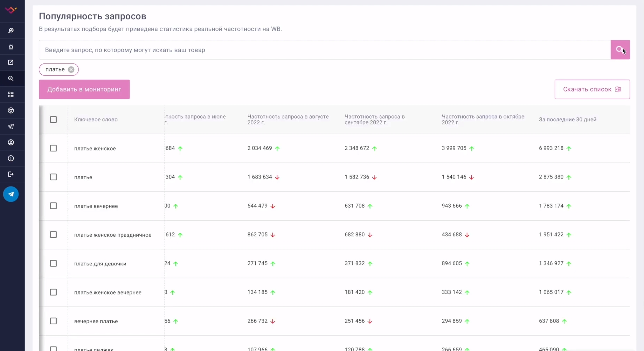
Task: Click value '1 540 146' in October column
Action: click(x=454, y=177)
